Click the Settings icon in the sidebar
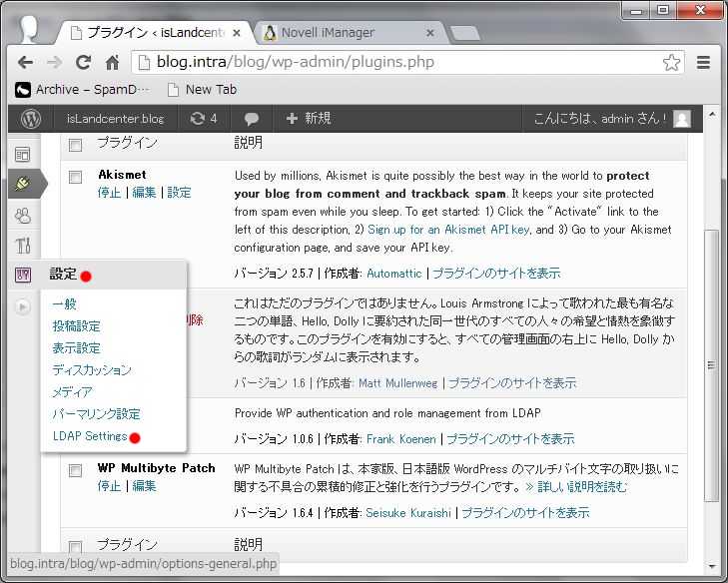728x583 pixels. pos(23,275)
